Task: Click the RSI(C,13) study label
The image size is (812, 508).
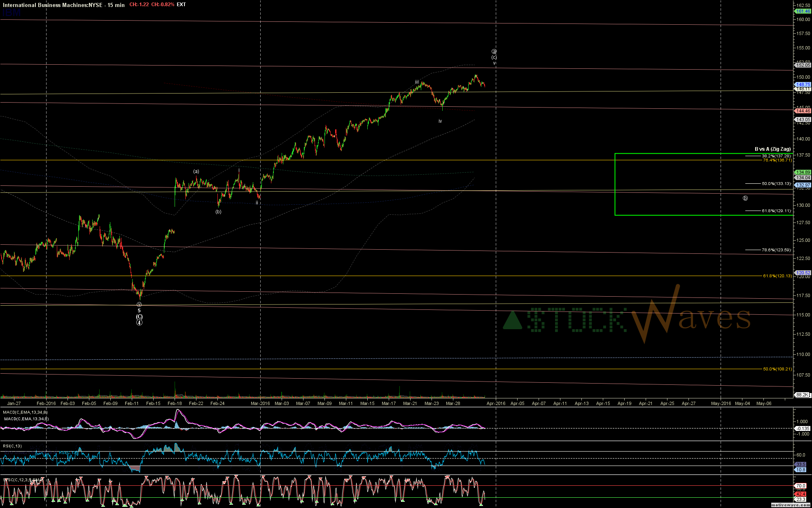Action: click(x=12, y=446)
